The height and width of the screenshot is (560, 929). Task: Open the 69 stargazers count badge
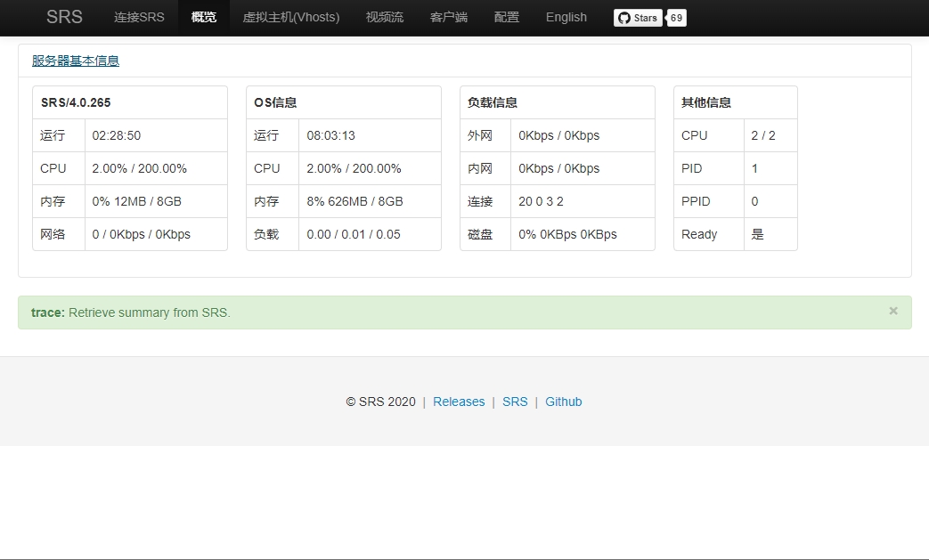(x=676, y=18)
